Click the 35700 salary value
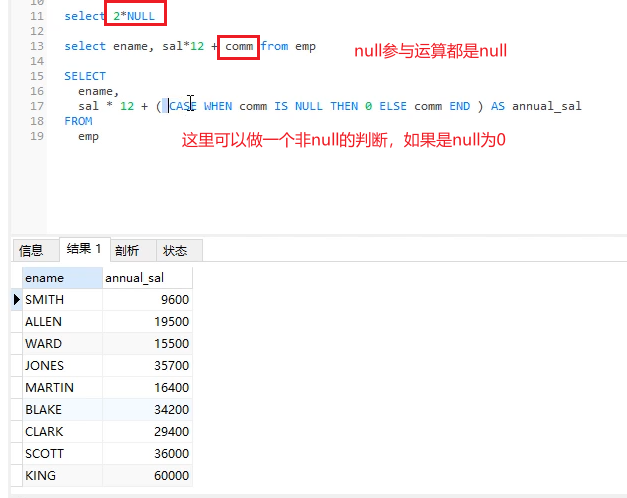Image resolution: width=627 pixels, height=498 pixels. coord(171,366)
